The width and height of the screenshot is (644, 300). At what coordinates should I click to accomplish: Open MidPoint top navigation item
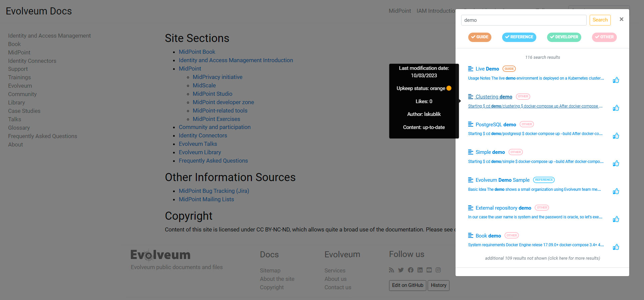coord(400,11)
